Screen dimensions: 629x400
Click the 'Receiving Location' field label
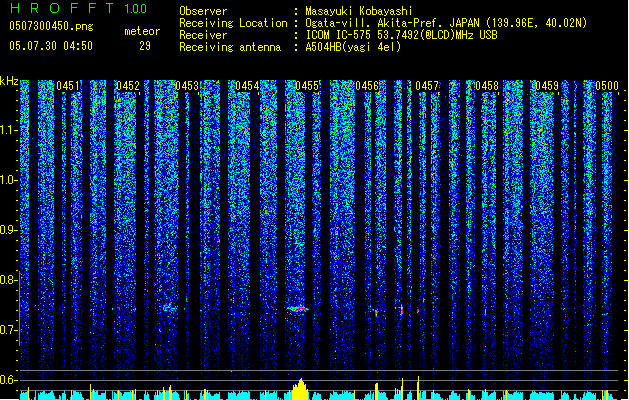[233, 23]
